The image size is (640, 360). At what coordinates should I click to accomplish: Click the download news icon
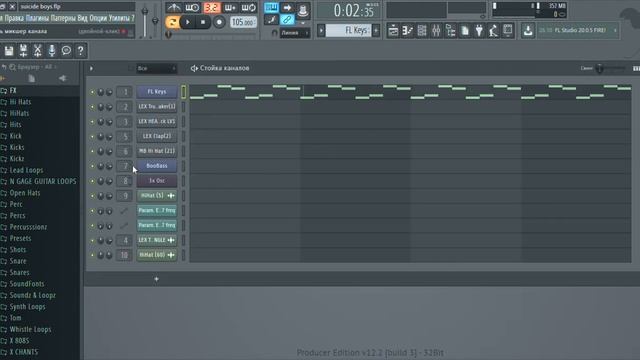click(x=528, y=30)
